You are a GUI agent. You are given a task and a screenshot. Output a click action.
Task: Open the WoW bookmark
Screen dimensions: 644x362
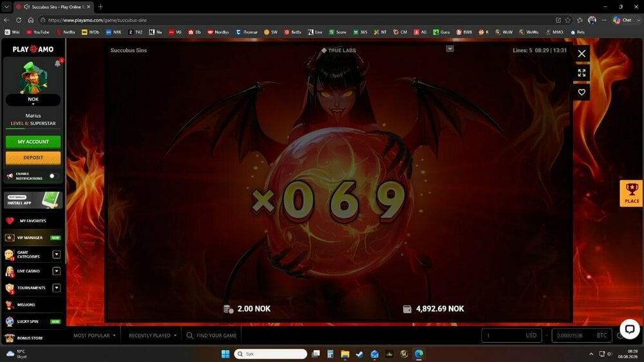[504, 32]
